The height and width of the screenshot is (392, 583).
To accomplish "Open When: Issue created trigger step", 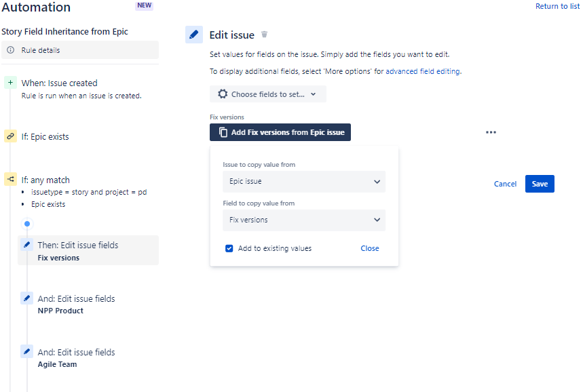I will point(81,88).
